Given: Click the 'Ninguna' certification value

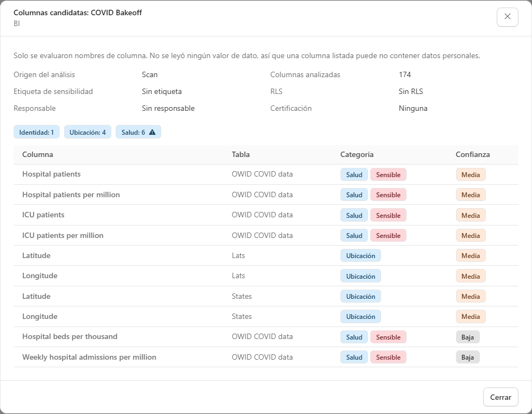Looking at the screenshot, I should (x=413, y=108).
